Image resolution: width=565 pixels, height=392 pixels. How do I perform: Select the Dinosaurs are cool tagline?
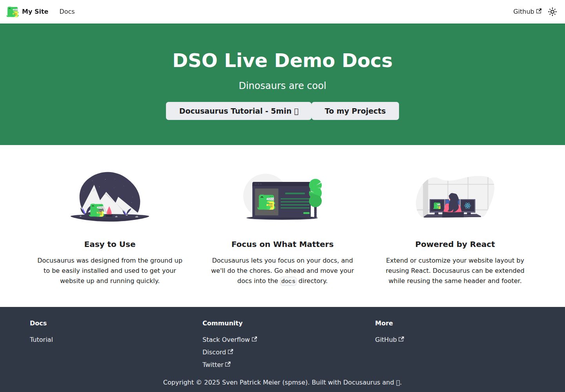(282, 85)
